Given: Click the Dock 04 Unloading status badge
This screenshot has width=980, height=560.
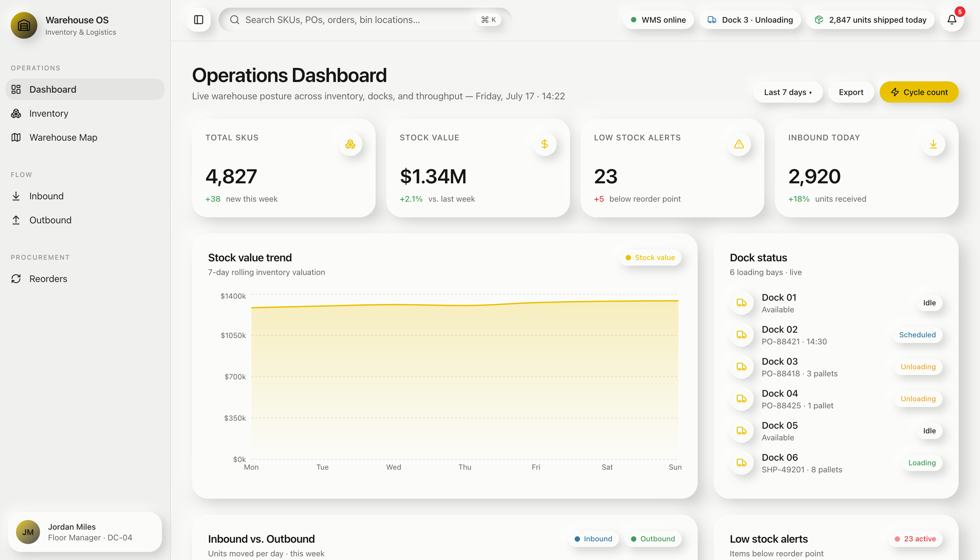Looking at the screenshot, I should coord(918,399).
